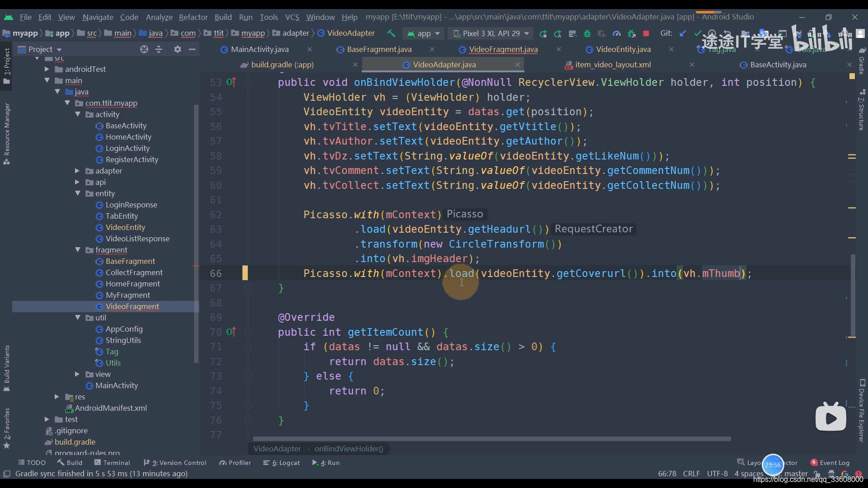Viewport: 868px width, 488px height.
Task: Open the Run tool window
Action: click(x=326, y=463)
